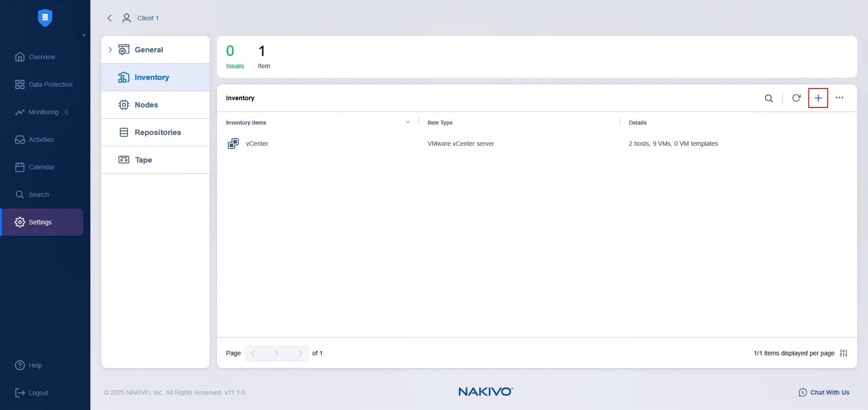This screenshot has width=868, height=410.
Task: Go to the next page
Action: point(300,353)
